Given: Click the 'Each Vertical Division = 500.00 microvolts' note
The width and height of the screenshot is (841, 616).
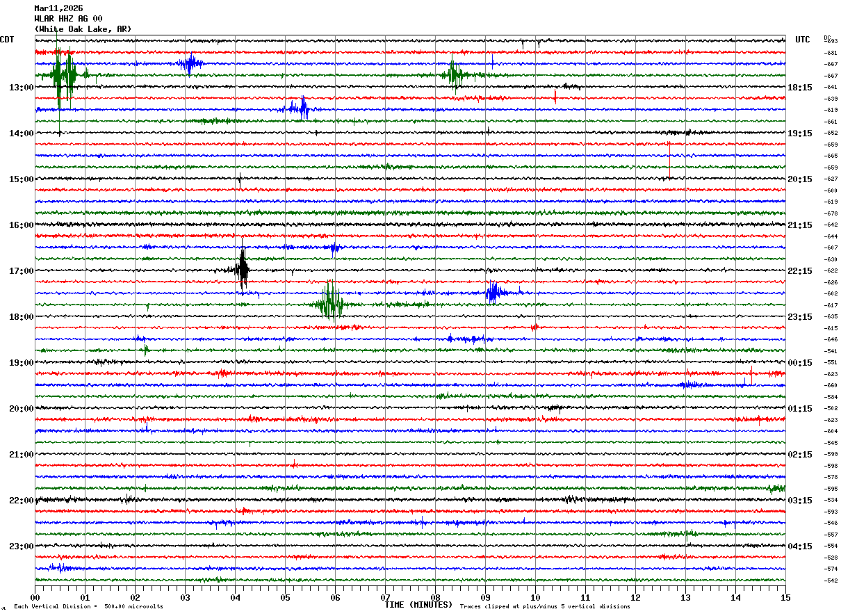Looking at the screenshot, I should coord(88,607).
